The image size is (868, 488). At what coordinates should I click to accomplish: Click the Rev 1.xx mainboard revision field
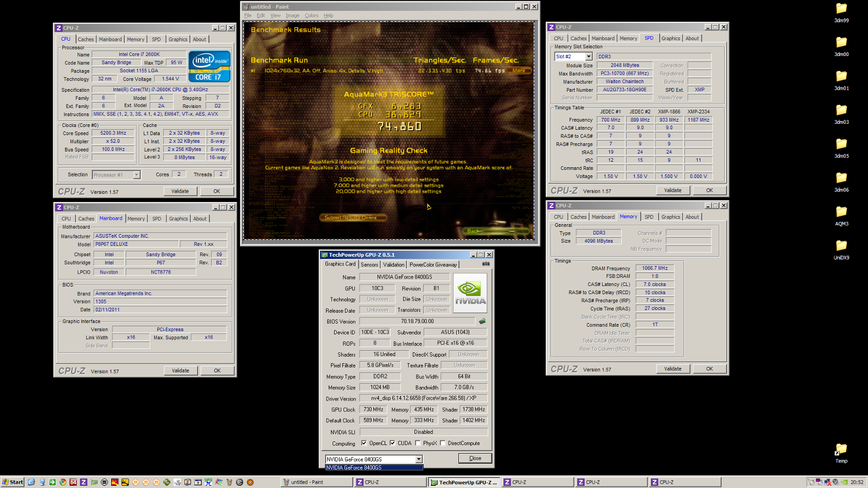pyautogui.click(x=204, y=244)
